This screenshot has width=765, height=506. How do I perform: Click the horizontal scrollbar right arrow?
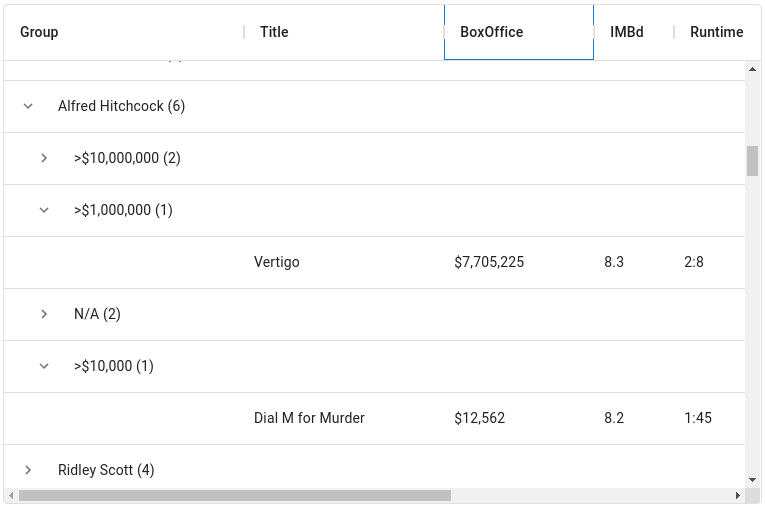click(738, 495)
